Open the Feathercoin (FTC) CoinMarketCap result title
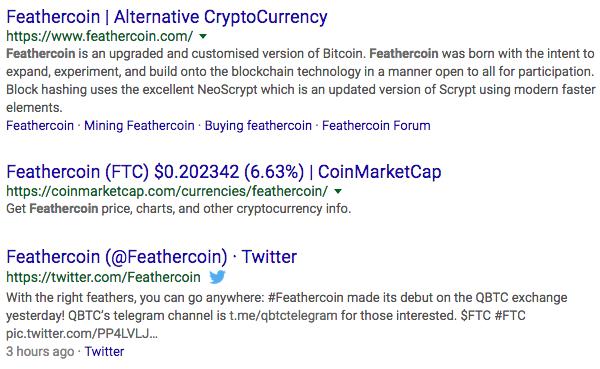The width and height of the screenshot is (600, 369). pyautogui.click(x=224, y=172)
